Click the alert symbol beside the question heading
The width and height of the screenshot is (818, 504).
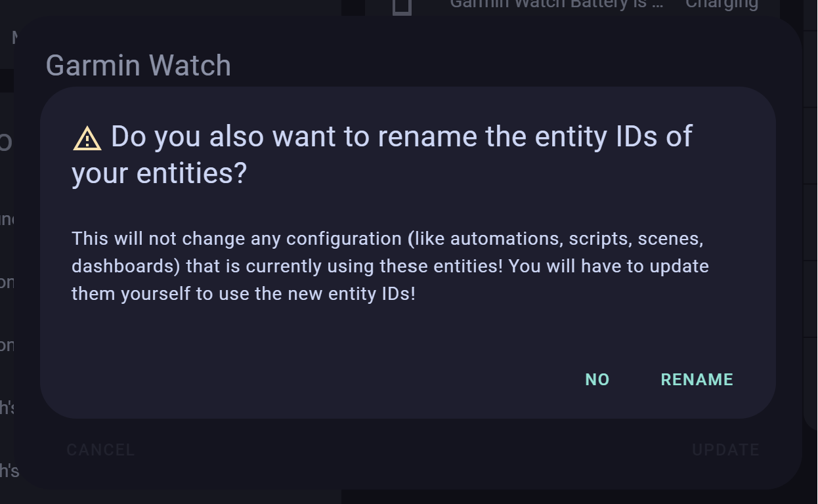(86, 136)
